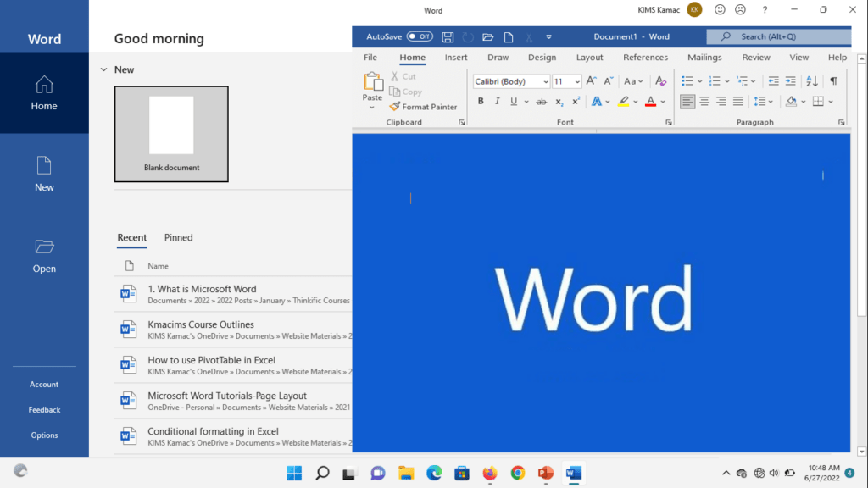868x488 pixels.
Task: Switch to the Insert ribbon tab
Action: click(455, 57)
